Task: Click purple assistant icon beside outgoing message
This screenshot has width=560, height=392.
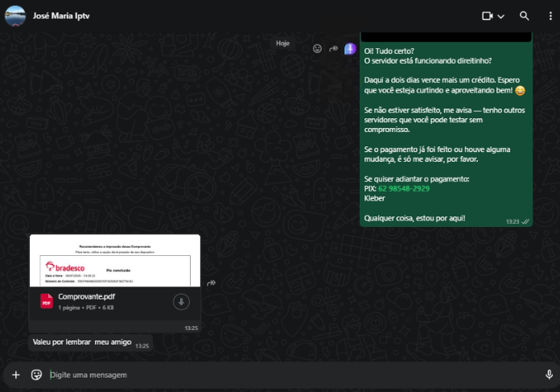Action: pyautogui.click(x=350, y=48)
